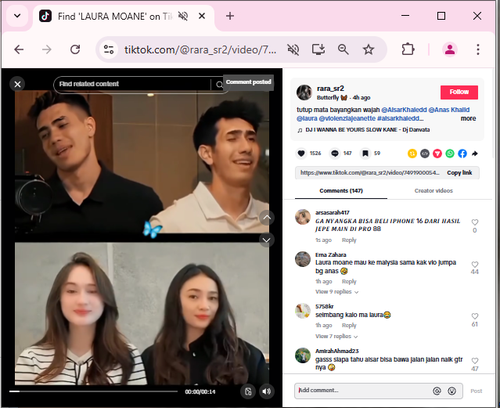Open @violenziajeanette mention link

pos(347,118)
